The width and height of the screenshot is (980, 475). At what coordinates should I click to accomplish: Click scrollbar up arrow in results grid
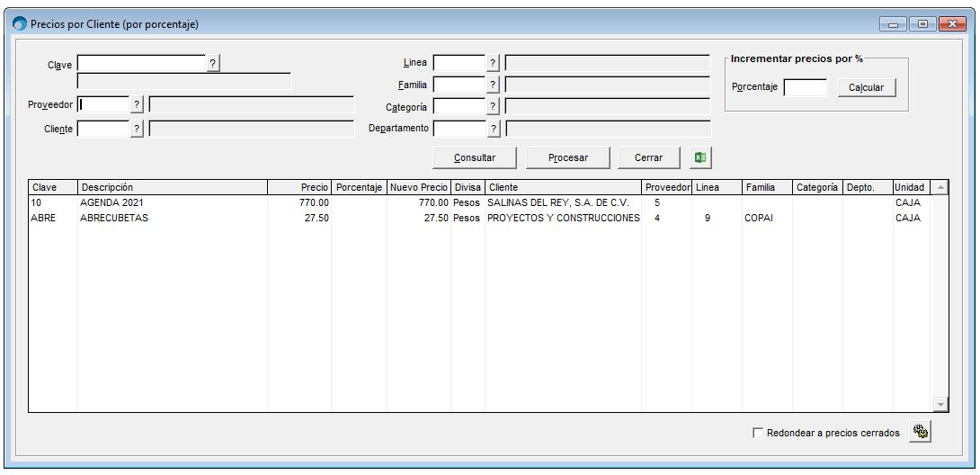(x=940, y=187)
